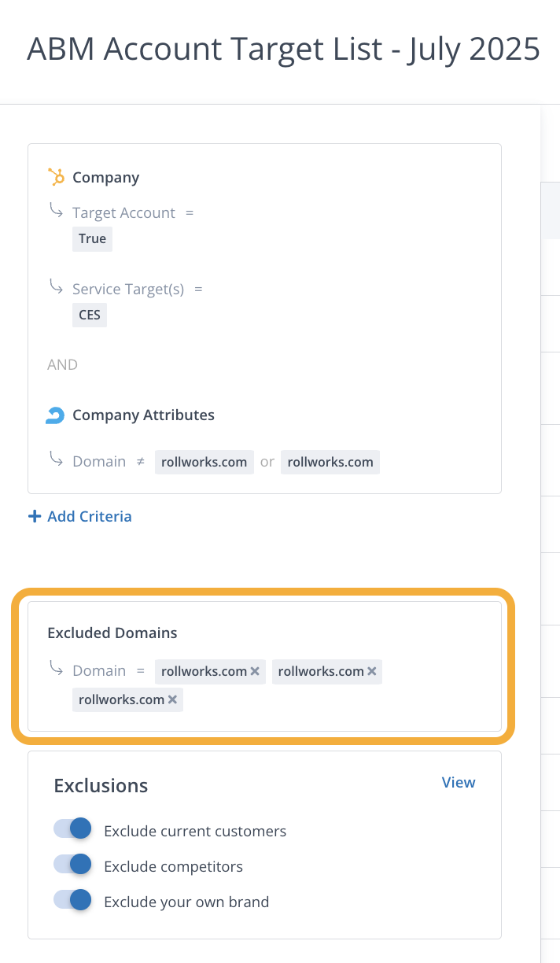
Task: Turn off the Exclude competitors switch
Action: click(x=72, y=865)
